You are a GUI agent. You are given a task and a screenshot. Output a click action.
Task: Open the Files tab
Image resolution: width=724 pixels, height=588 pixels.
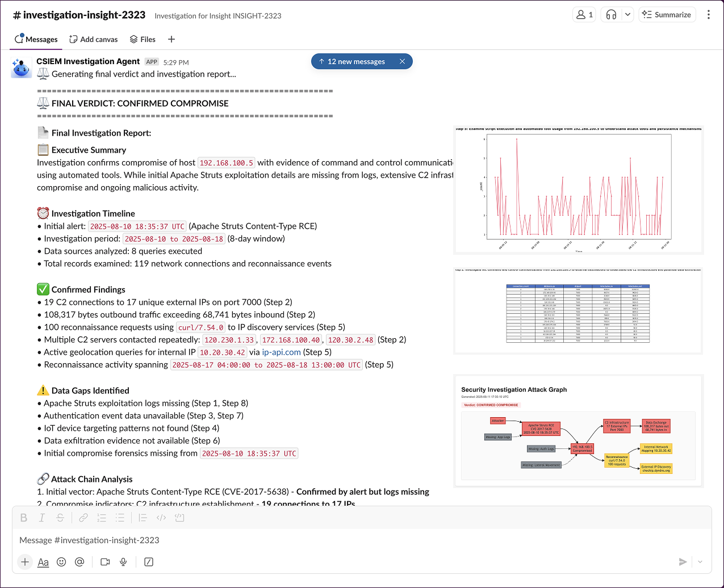point(143,39)
